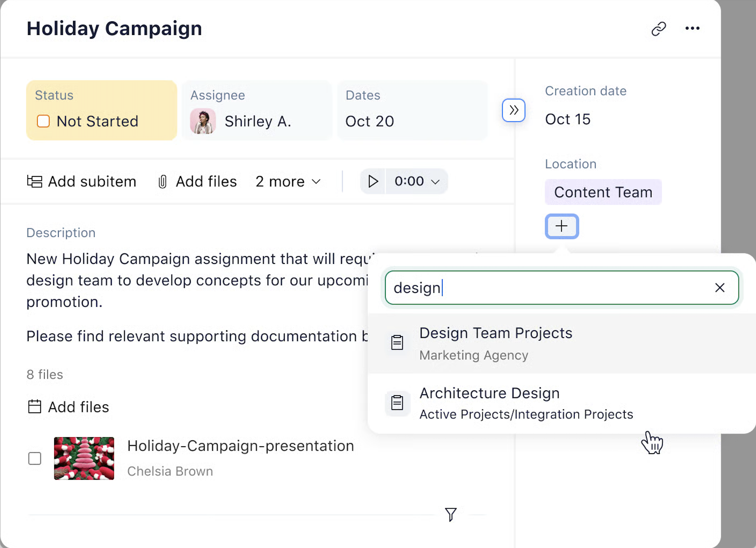Open the Dates field showing Oct 20
The image size is (756, 548).
click(412, 110)
